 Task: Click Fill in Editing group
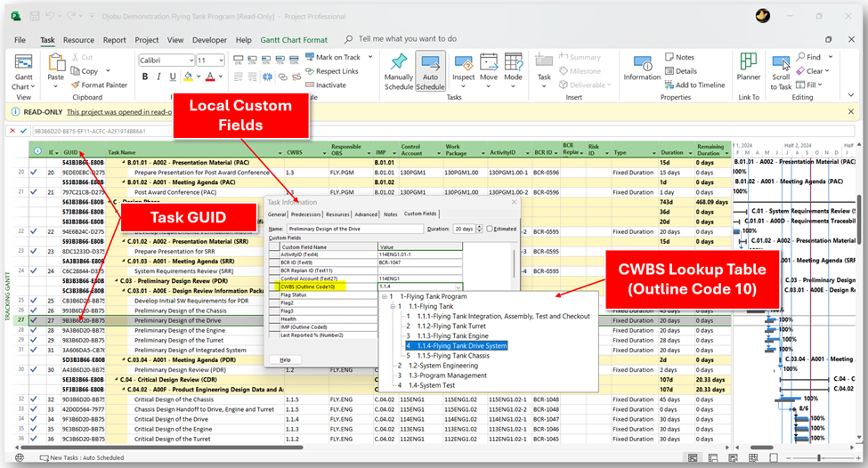click(x=808, y=85)
